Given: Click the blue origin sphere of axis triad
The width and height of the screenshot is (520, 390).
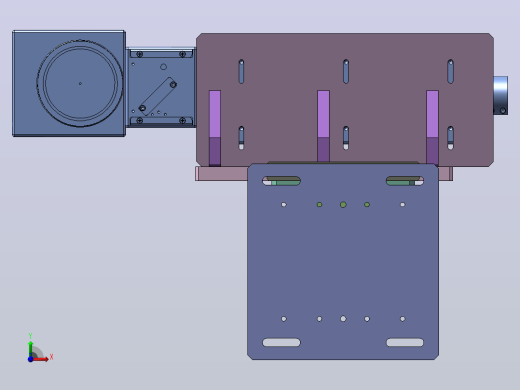Looking at the screenshot, I should [30, 359].
